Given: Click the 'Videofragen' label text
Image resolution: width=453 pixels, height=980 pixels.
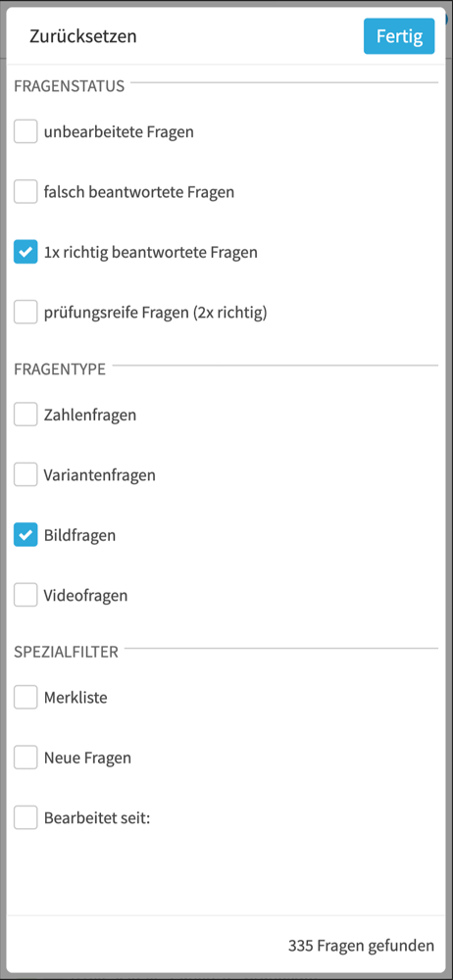Looking at the screenshot, I should pyautogui.click(x=85, y=595).
